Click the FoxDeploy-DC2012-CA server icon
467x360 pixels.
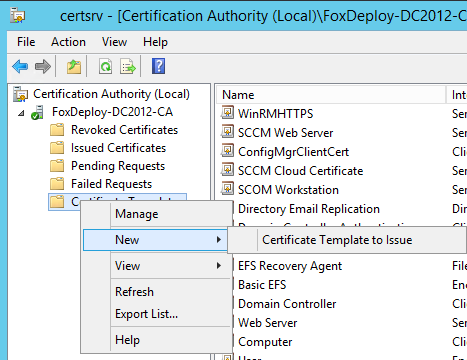(37, 112)
